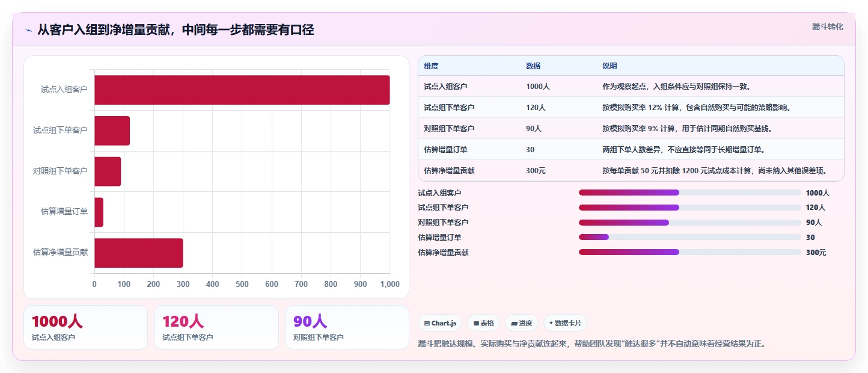
Task: Click the 估算增量订单 label beside the progress bars
Action: click(x=439, y=238)
